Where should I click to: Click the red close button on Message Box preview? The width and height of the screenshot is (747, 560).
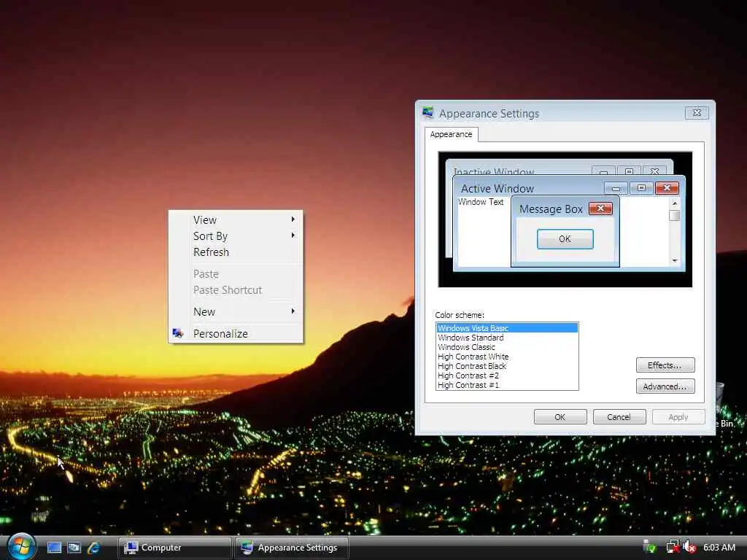click(601, 209)
